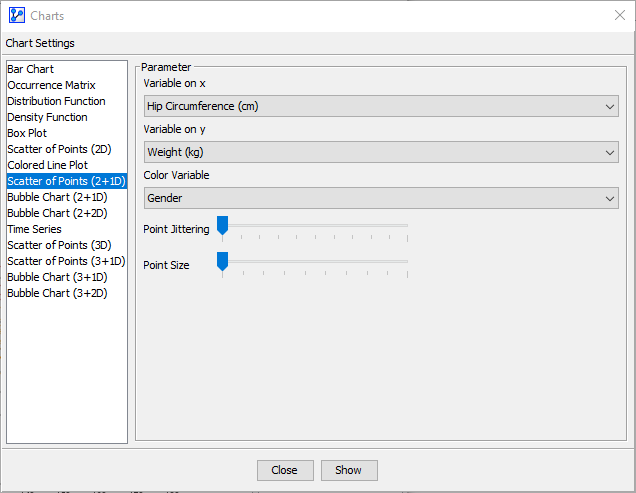Pick Scatter of Points (3D)

(59, 245)
